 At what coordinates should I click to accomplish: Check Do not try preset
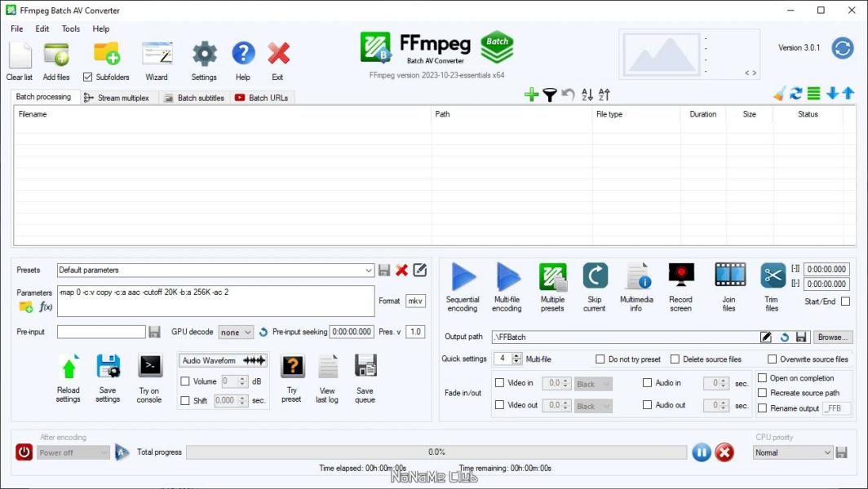coord(600,359)
